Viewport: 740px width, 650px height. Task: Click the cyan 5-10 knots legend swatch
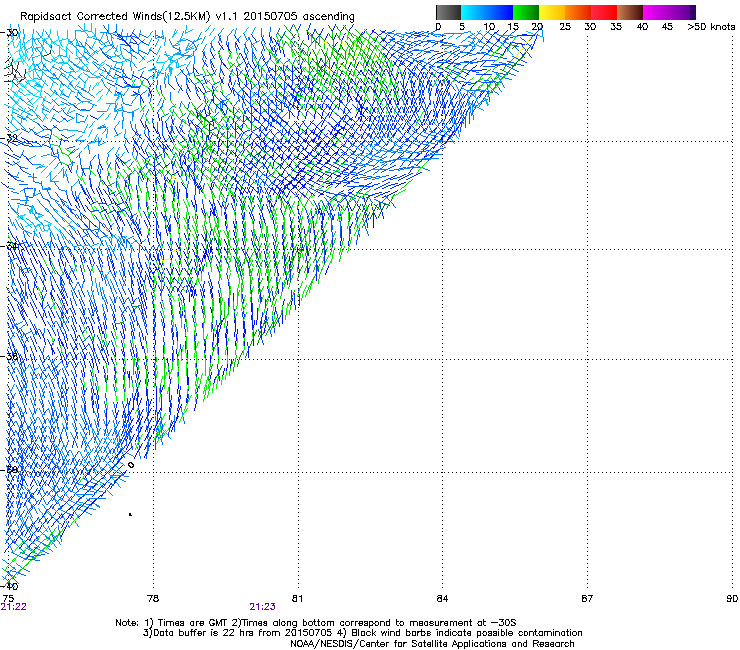click(474, 12)
